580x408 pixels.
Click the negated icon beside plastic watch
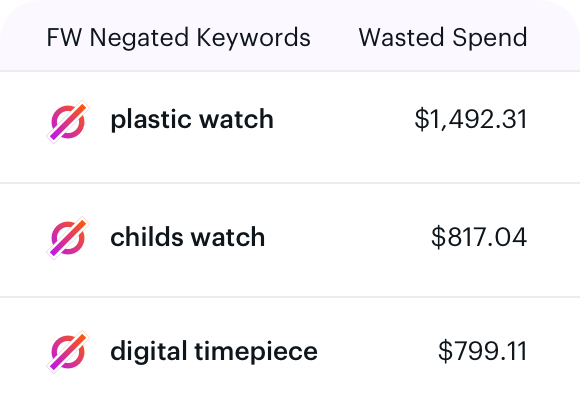pyautogui.click(x=68, y=122)
